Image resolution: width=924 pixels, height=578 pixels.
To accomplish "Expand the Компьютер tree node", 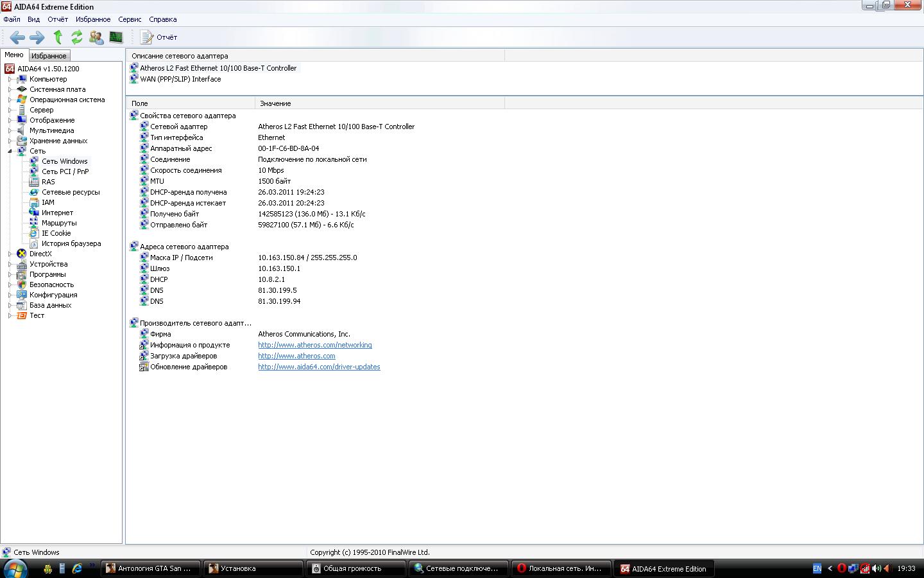I will click(x=10, y=79).
